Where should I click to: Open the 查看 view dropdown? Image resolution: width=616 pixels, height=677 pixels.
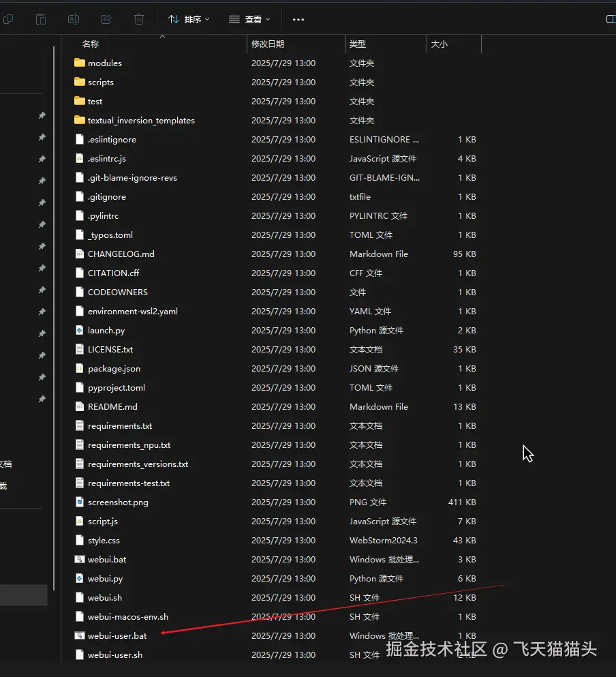(249, 19)
